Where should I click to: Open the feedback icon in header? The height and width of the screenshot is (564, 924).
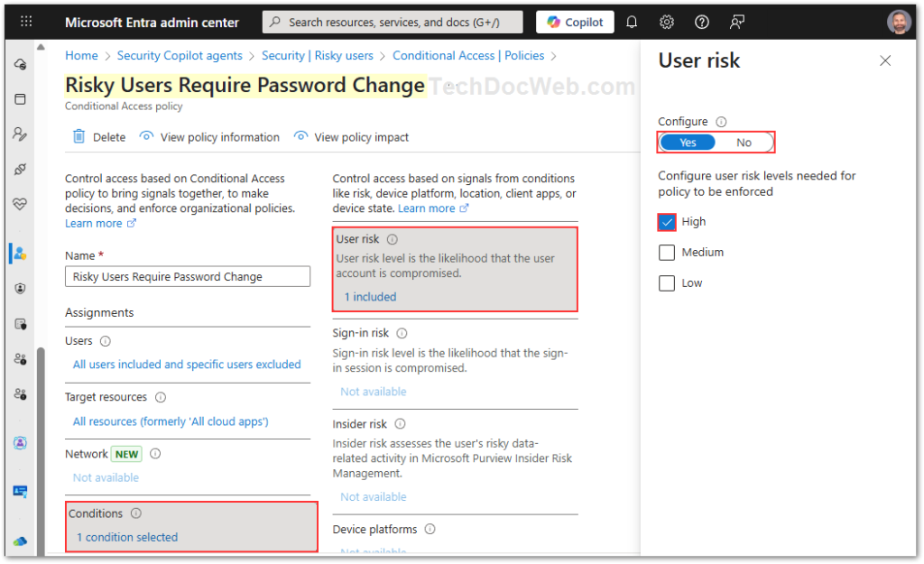click(x=737, y=22)
